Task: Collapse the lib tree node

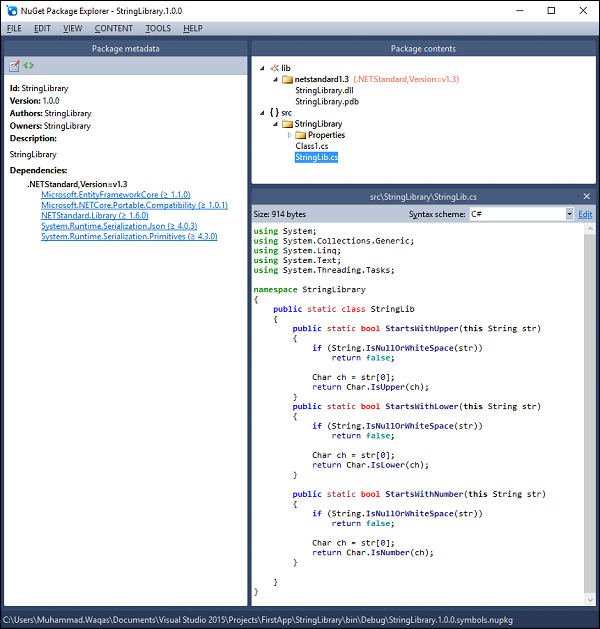Action: pyautogui.click(x=262, y=68)
